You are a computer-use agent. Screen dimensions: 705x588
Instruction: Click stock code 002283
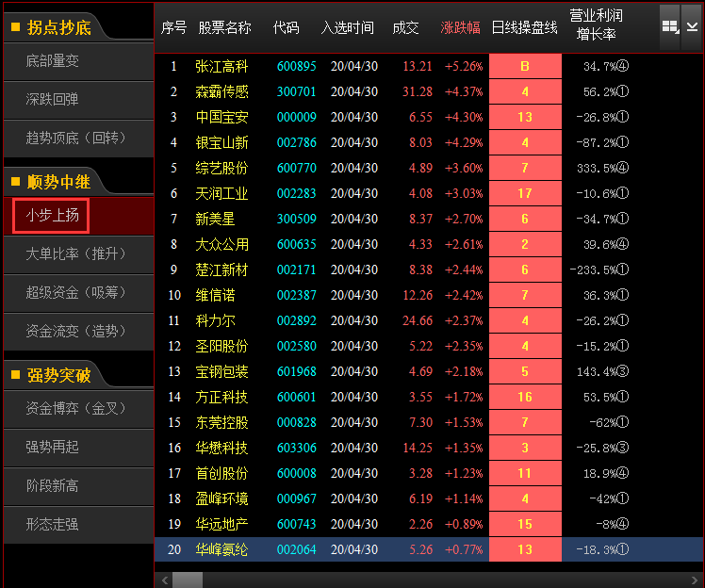pos(296,194)
